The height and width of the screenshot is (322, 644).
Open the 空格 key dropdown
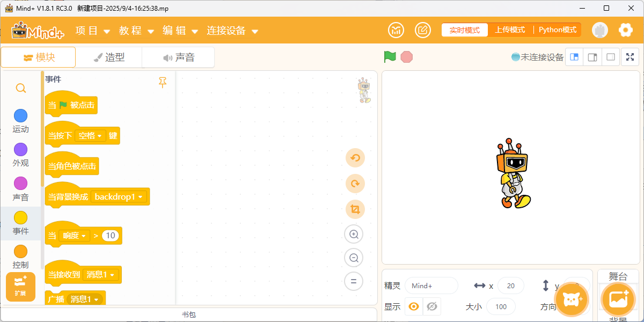[90, 136]
